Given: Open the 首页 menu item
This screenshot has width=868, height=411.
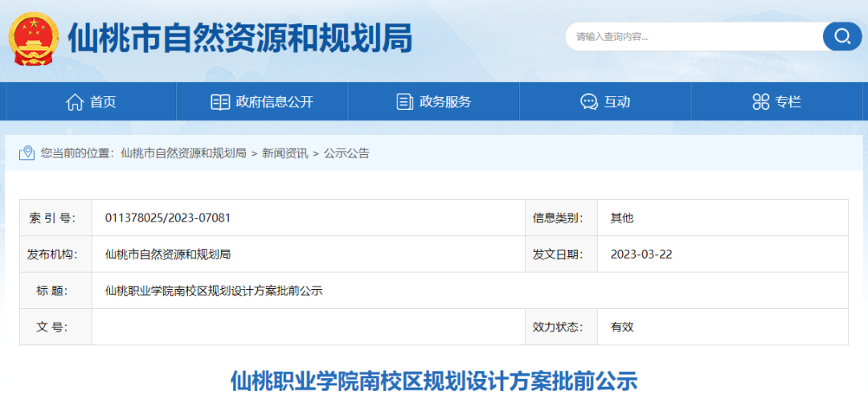Looking at the screenshot, I should click(91, 102).
